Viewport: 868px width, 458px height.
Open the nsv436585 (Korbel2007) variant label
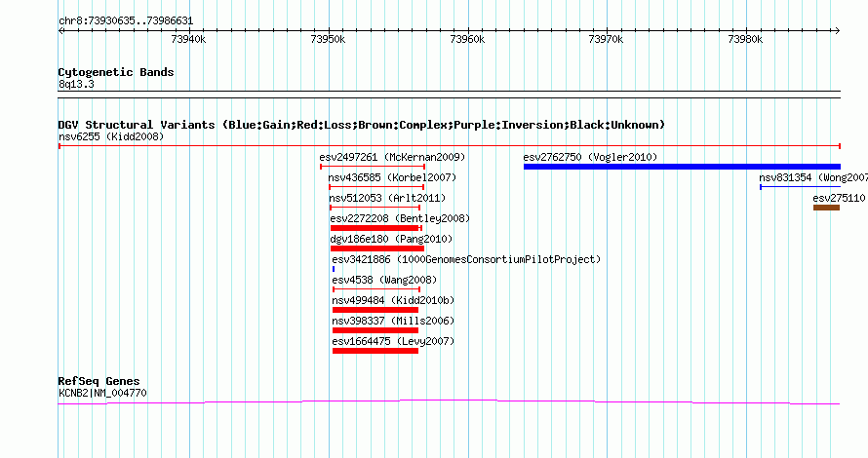[x=392, y=177]
